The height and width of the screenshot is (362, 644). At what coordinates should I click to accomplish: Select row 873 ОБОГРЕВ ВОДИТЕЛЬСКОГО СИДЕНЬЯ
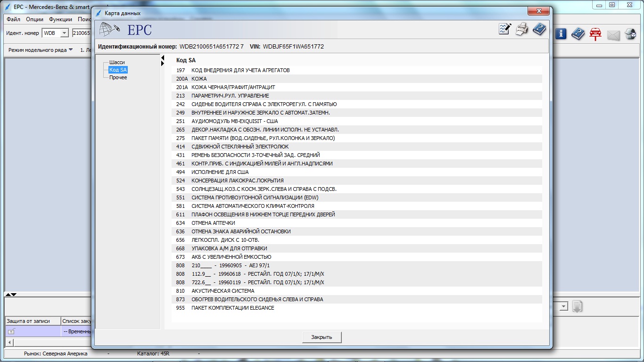(357, 299)
